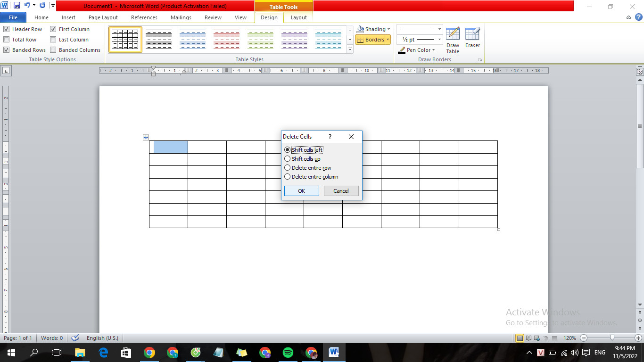644x362 pixels.
Task: Click the proofing spell-check icon in status bar
Action: pos(75,338)
